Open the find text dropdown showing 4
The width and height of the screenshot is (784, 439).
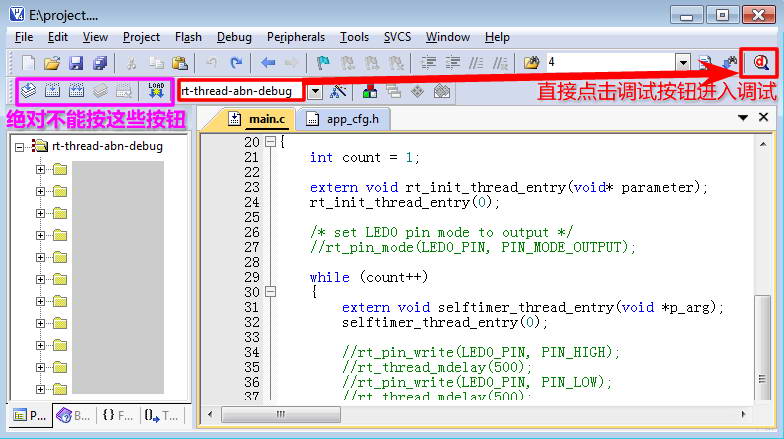point(682,62)
